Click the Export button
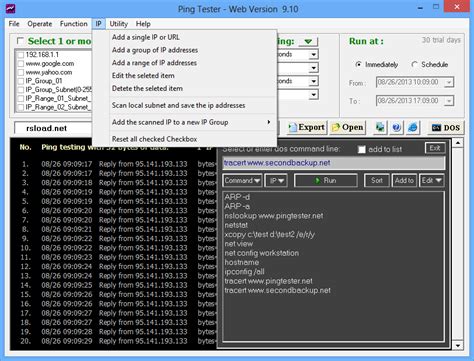The width and height of the screenshot is (474, 361). (x=307, y=127)
